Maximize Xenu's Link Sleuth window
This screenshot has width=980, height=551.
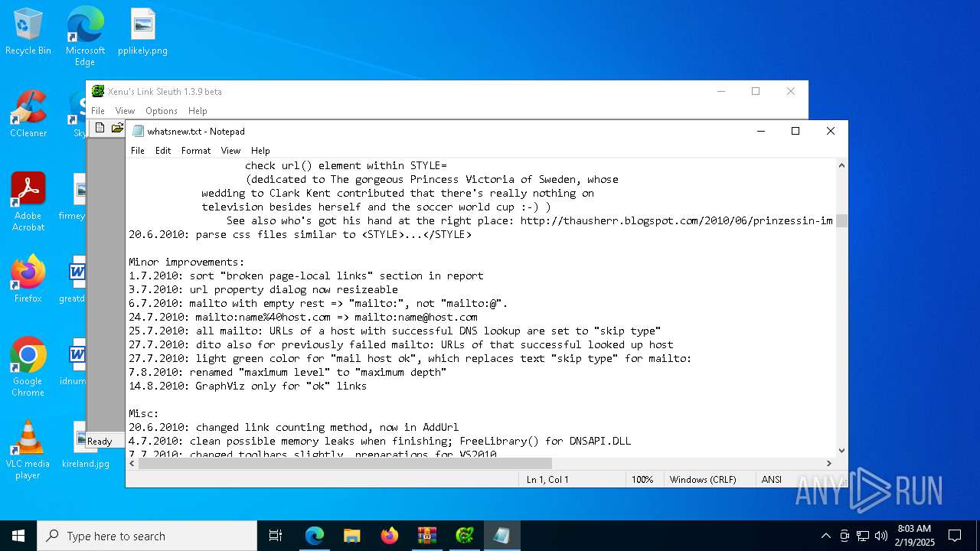(x=756, y=91)
